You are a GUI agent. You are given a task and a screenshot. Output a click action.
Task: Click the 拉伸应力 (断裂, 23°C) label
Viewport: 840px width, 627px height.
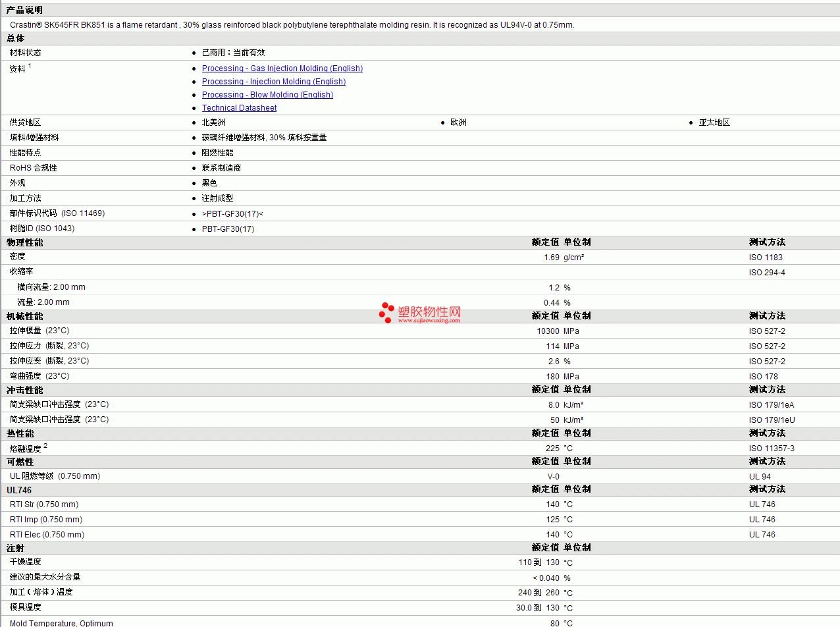(x=49, y=346)
